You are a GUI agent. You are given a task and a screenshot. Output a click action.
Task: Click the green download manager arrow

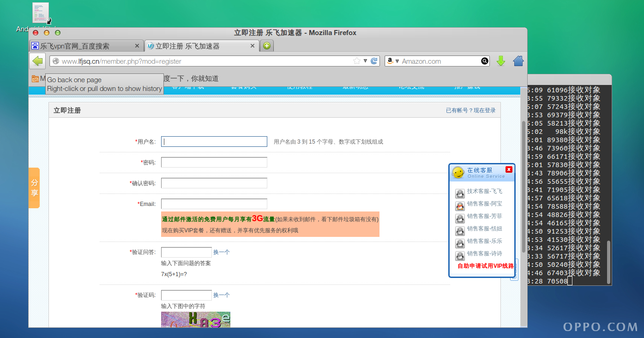(x=500, y=60)
